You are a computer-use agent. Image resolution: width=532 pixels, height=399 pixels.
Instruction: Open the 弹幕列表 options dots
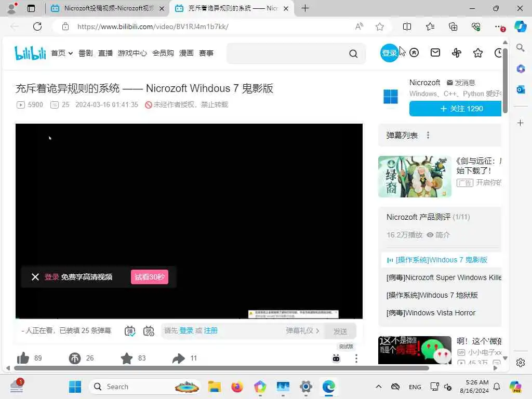coord(428,135)
